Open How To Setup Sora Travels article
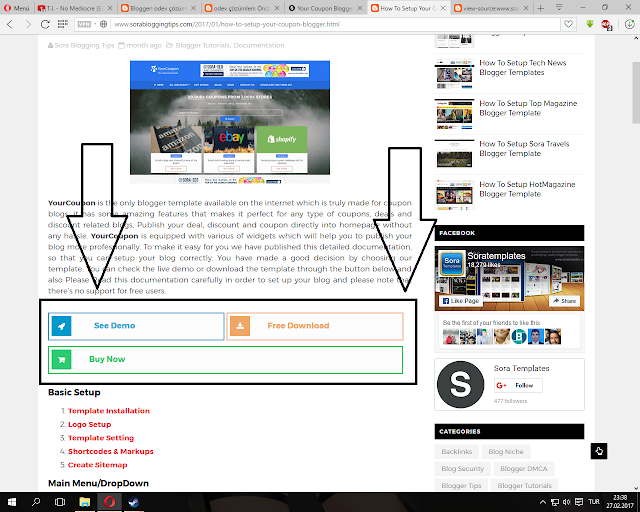Viewport: 640px width, 512px height. pyautogui.click(x=524, y=148)
